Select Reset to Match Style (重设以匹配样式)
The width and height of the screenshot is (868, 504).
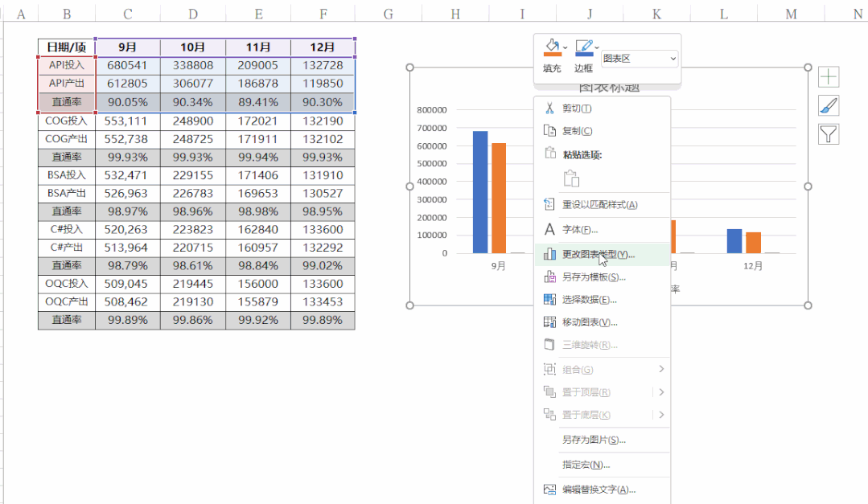pos(603,205)
